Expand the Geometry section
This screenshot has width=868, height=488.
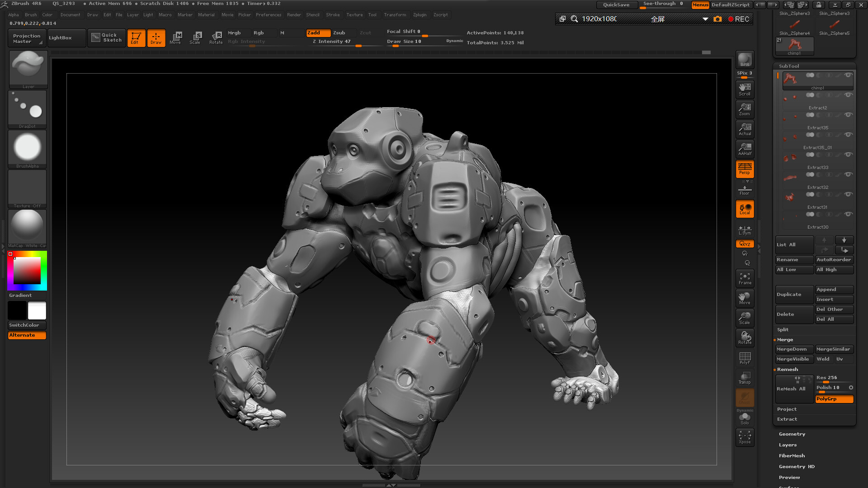792,434
